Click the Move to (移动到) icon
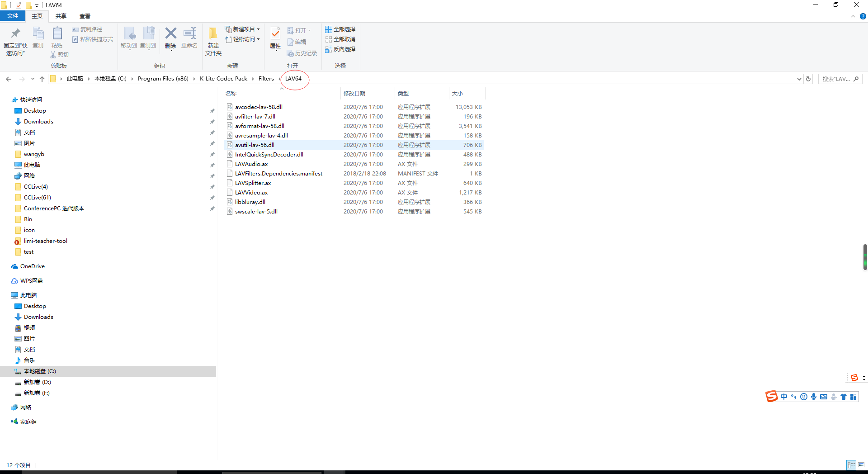Viewport: 868px width, 474px height. 129,34
